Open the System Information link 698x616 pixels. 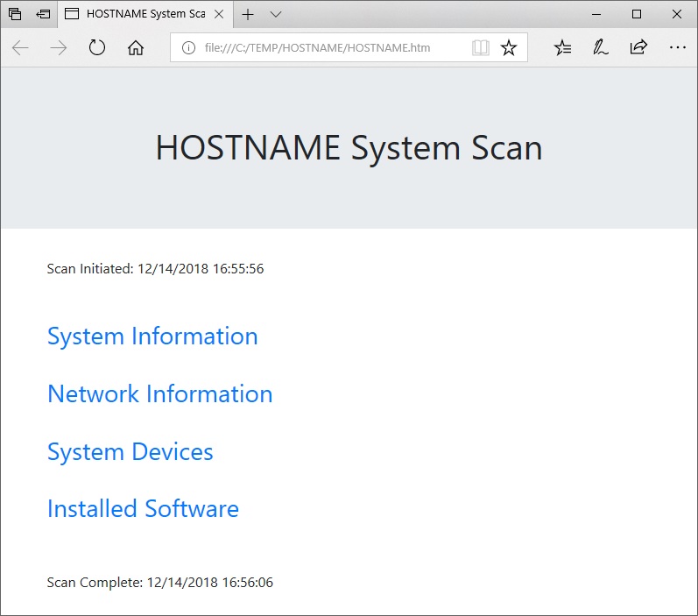point(152,336)
